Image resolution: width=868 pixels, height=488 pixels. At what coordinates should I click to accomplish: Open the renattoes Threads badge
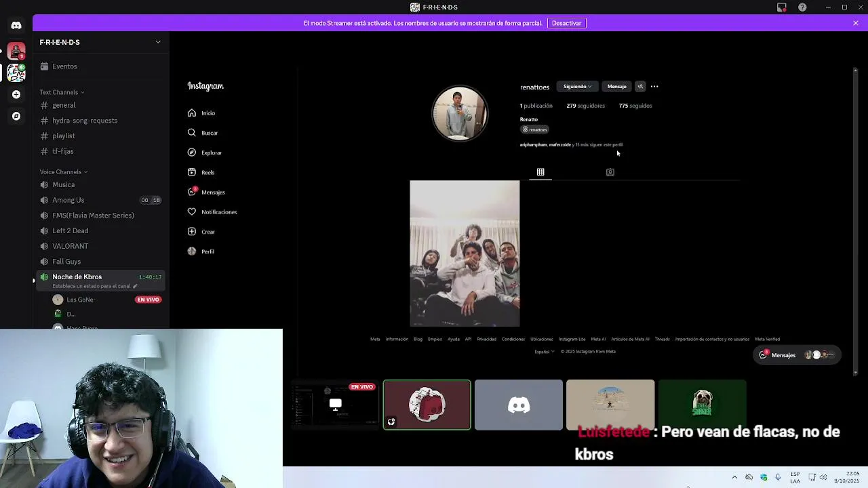(534, 129)
